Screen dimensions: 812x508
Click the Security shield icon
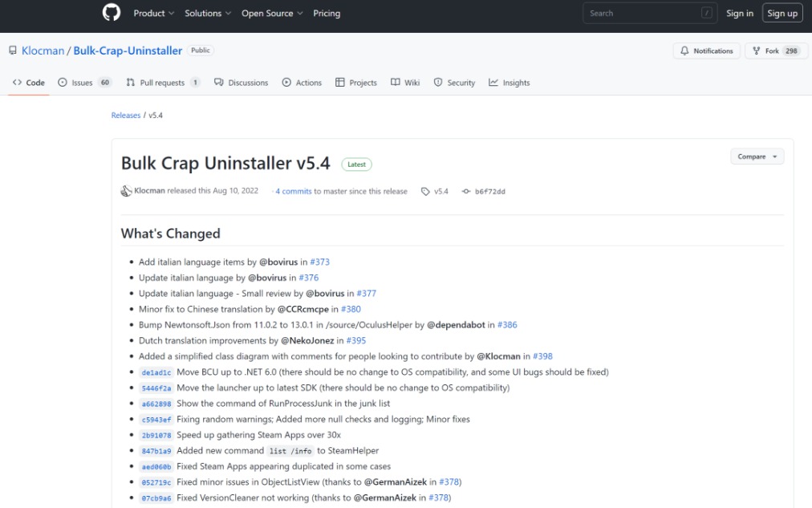click(x=438, y=83)
